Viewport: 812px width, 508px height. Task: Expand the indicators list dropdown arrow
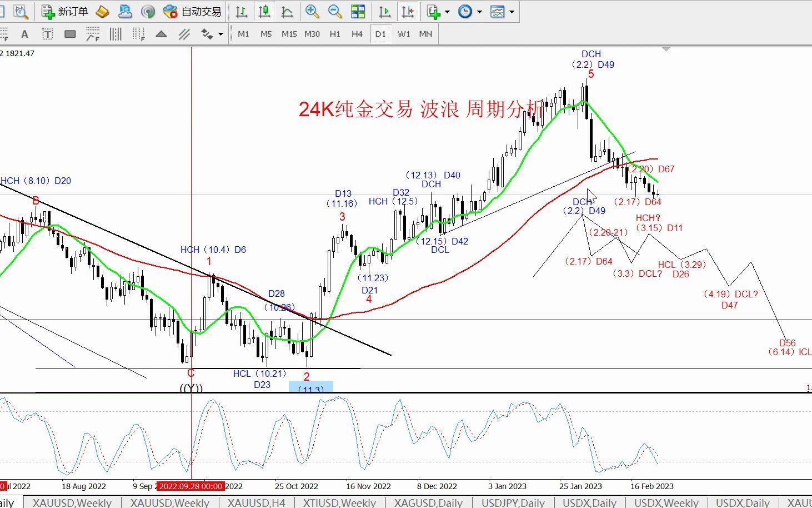click(x=447, y=11)
